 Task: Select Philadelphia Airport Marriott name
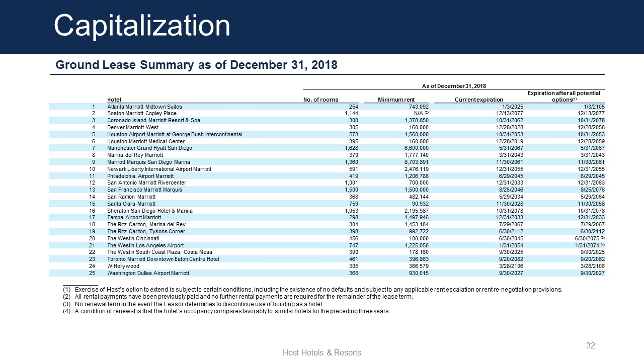pos(140,176)
